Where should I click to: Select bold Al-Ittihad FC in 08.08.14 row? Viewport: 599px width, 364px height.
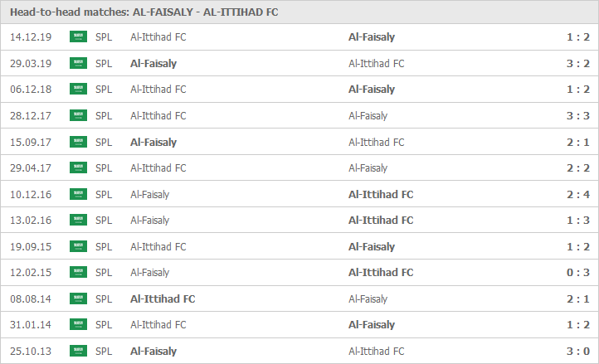coord(163,298)
